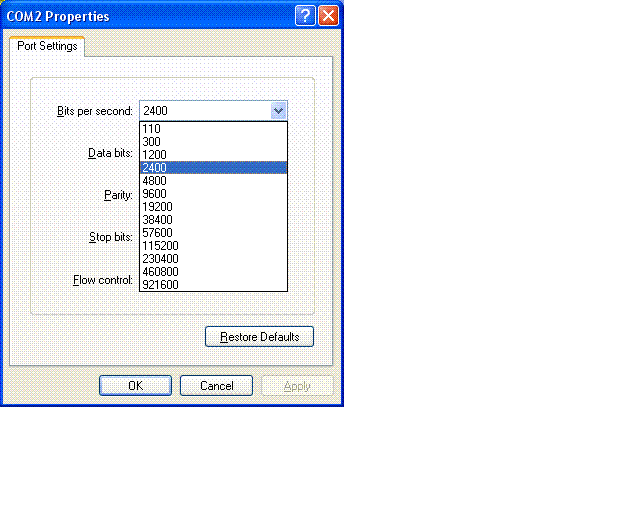Set speed to 115200
The image size is (640, 512).
click(161, 246)
